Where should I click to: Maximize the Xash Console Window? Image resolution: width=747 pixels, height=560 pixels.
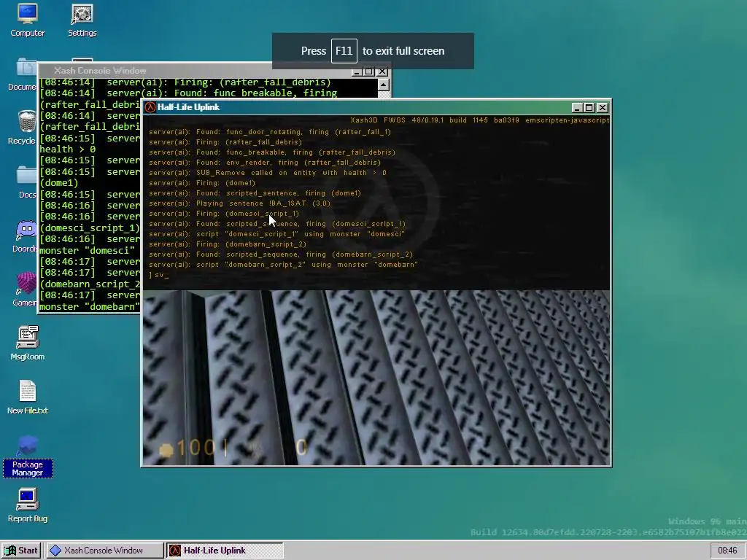point(368,71)
